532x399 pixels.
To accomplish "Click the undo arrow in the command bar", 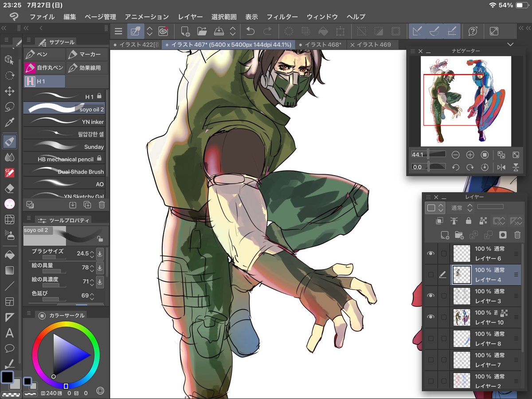I will pyautogui.click(x=250, y=31).
